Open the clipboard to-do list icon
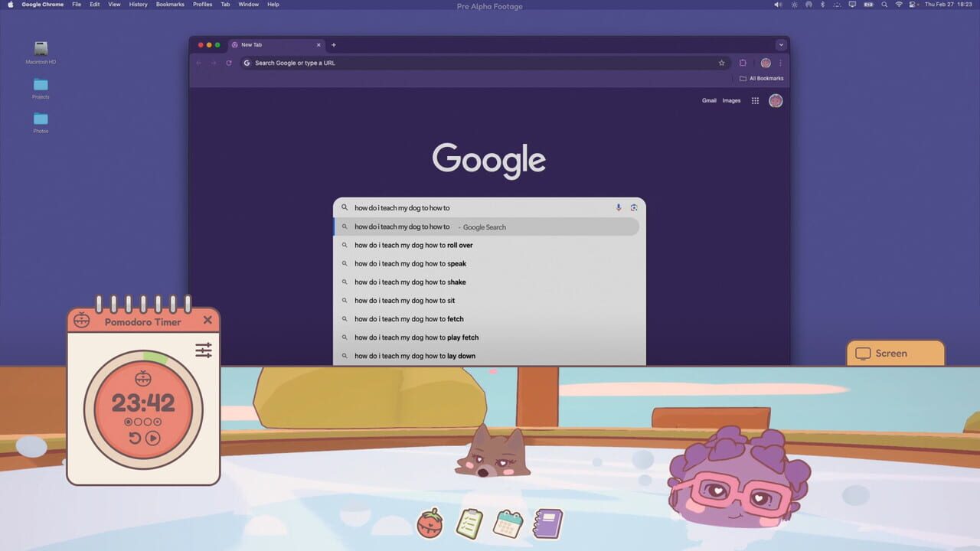 (469, 523)
